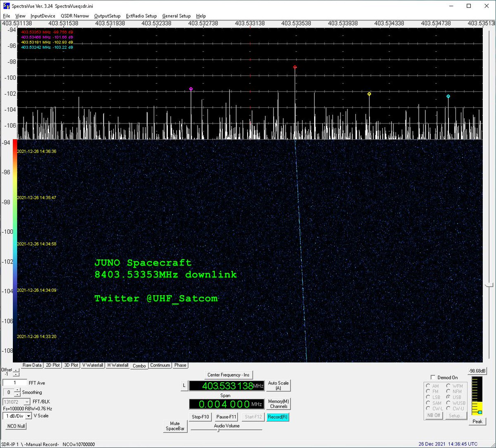Open the QSDR Narrow menu
The image size is (496, 448).
point(75,16)
